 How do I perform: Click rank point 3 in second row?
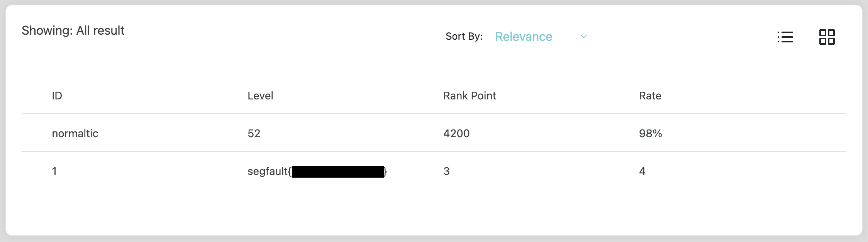(x=446, y=171)
